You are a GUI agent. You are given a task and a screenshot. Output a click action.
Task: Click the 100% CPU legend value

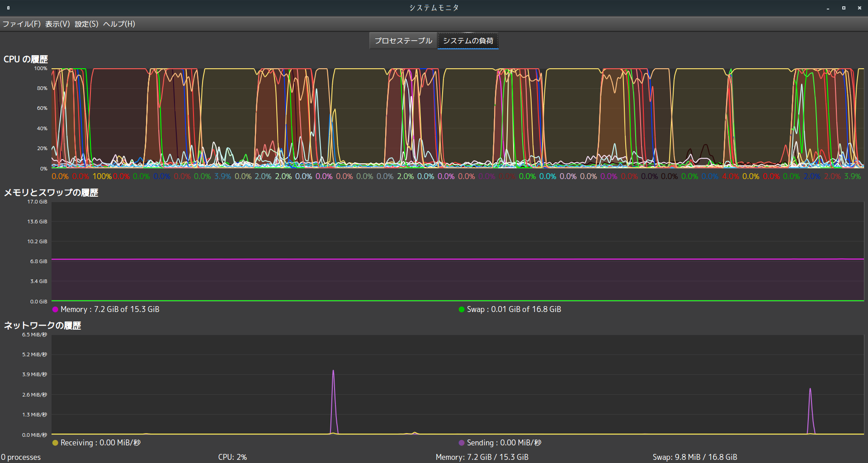[x=102, y=176]
